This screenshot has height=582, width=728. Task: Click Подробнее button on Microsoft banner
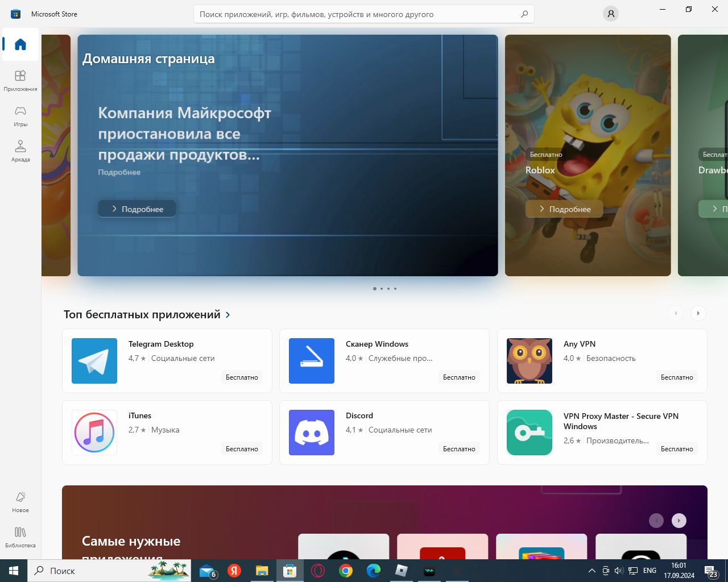coord(137,209)
